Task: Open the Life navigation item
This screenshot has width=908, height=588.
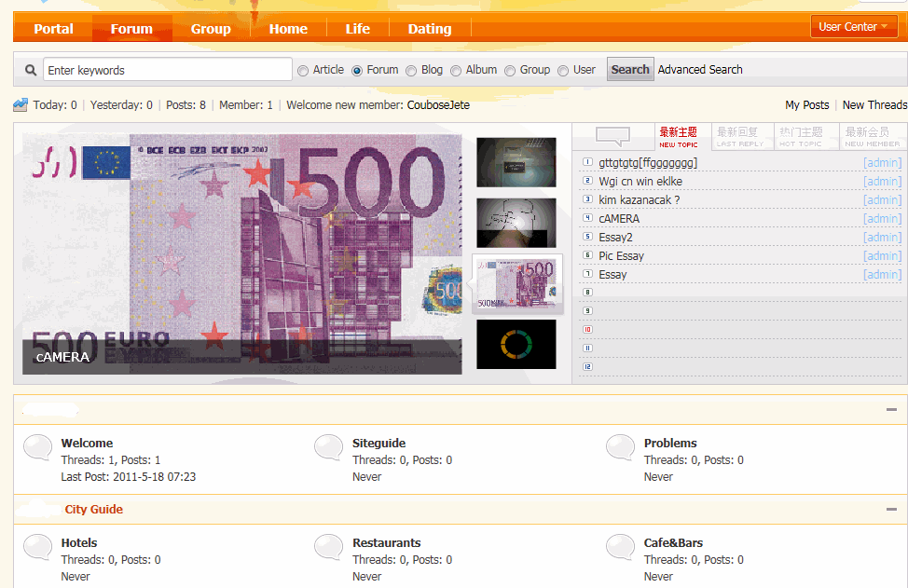Action: (358, 29)
